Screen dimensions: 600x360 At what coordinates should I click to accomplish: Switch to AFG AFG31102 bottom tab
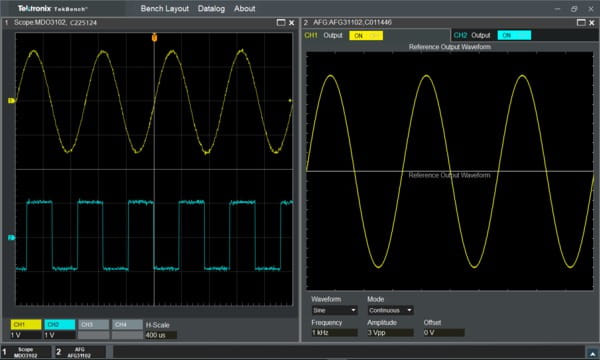pyautogui.click(x=80, y=352)
